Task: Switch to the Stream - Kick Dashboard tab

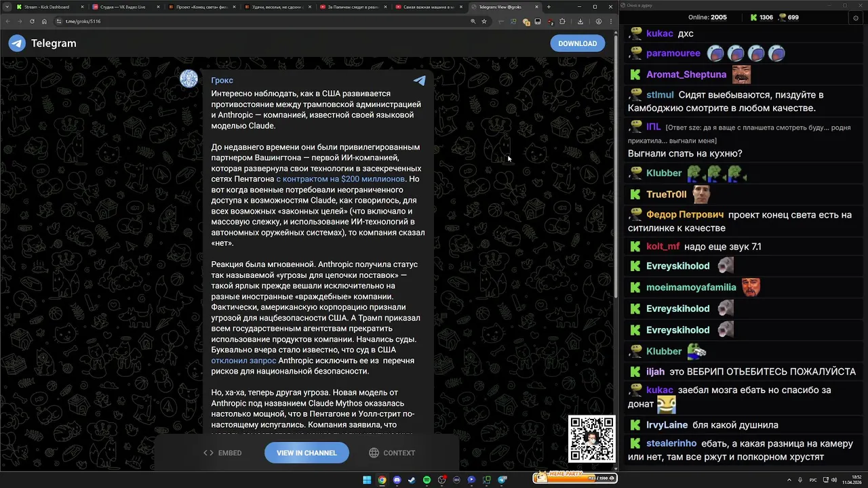Action: coord(49,7)
